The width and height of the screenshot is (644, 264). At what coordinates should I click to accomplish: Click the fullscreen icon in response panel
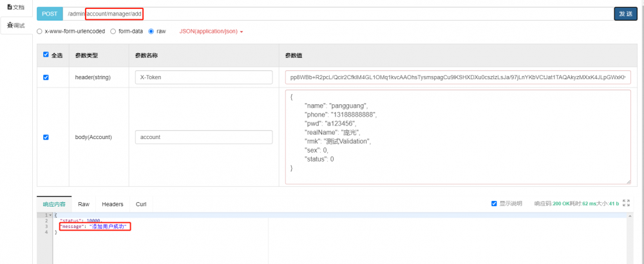626,203
